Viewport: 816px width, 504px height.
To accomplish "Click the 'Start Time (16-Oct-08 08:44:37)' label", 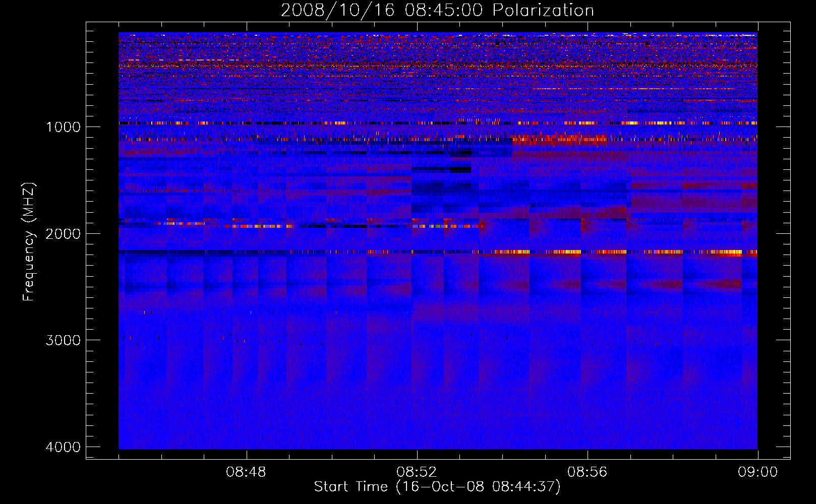I will tap(437, 487).
